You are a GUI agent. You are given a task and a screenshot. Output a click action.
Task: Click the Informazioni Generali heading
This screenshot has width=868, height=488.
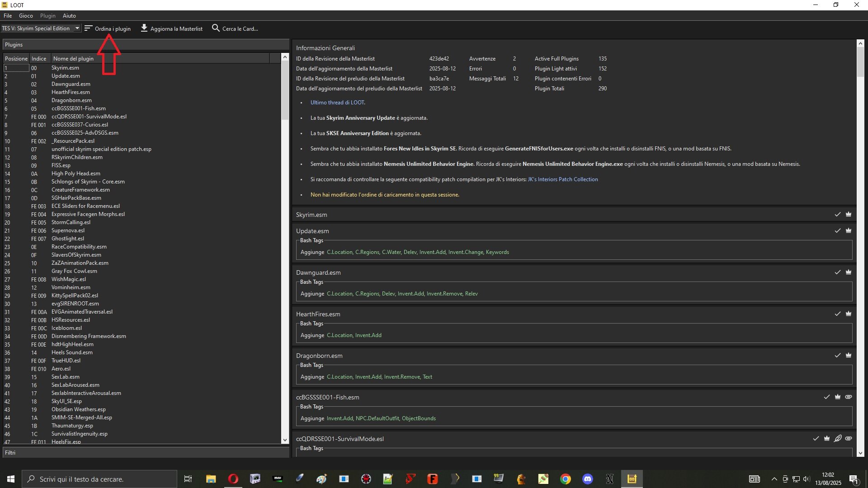point(325,48)
